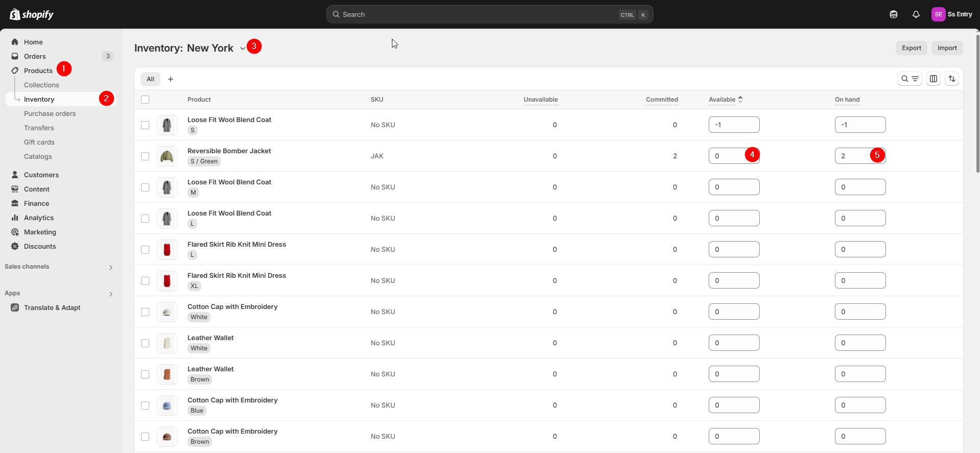
Task: Go to Purchase orders in sidebar
Action: tap(50, 113)
